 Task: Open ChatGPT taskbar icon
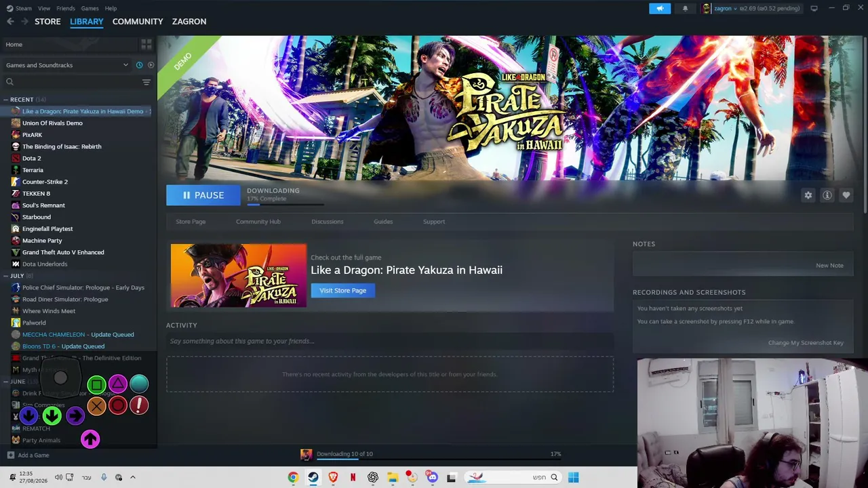[x=372, y=477]
